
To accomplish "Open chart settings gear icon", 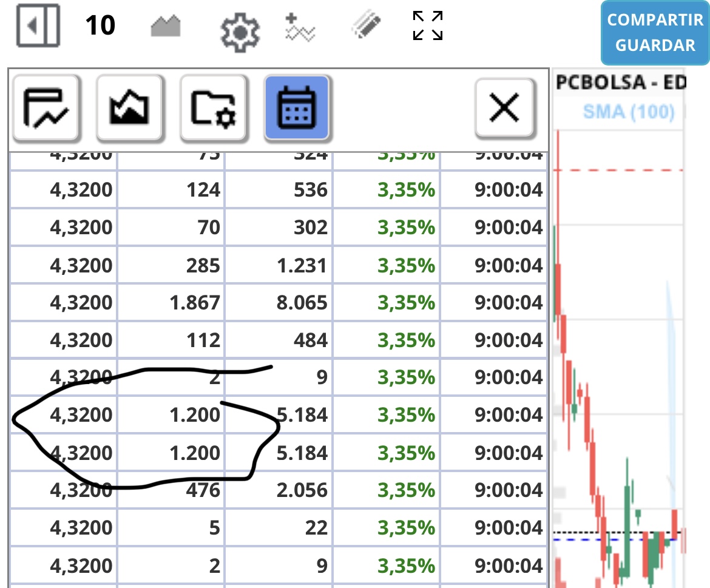I will pyautogui.click(x=240, y=32).
